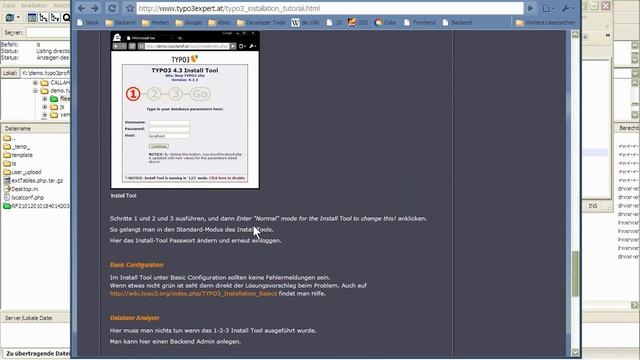Select the green RF2101201 folder entry

point(36,206)
